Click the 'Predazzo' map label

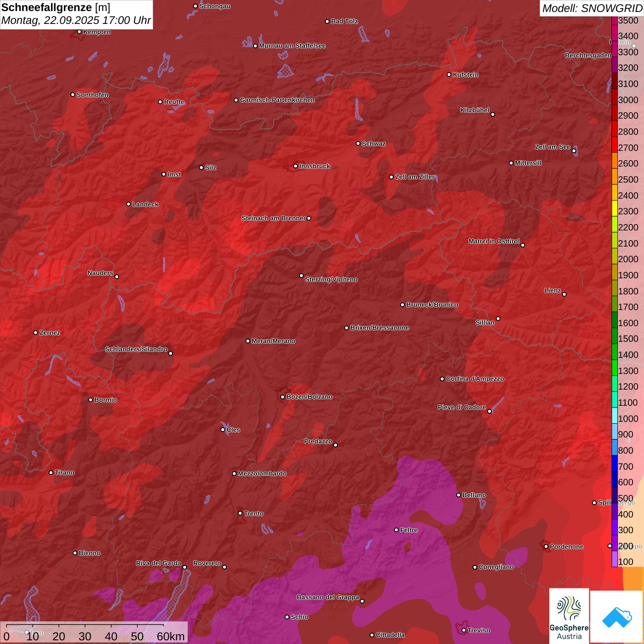pyautogui.click(x=318, y=442)
